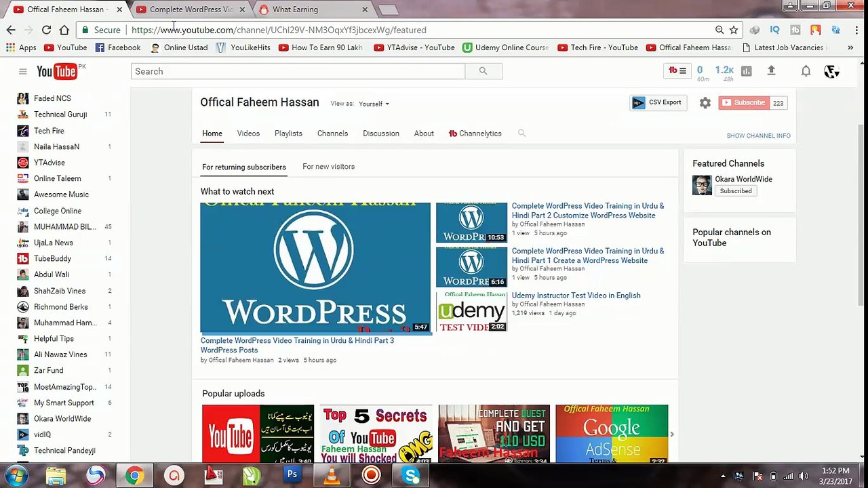This screenshot has width=868, height=488.
Task: Switch to the 'Complete WordPress Vic' browser tab
Action: pyautogui.click(x=191, y=9)
